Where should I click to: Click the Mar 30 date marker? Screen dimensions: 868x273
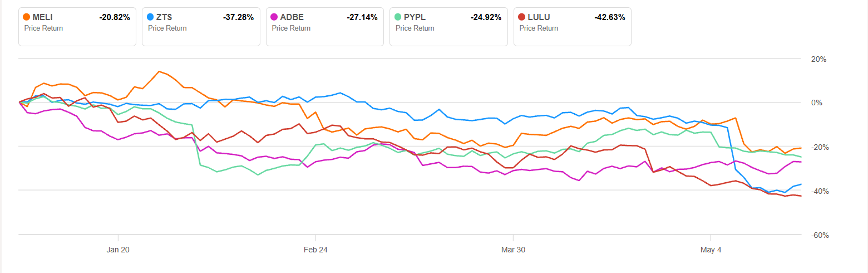(x=513, y=250)
